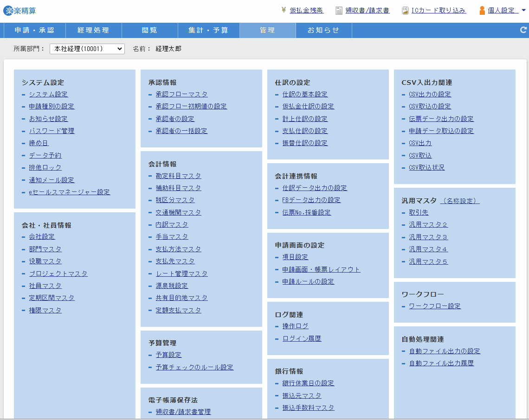Click the person icon for 個人設定
The image size is (529, 420).
pos(482,10)
